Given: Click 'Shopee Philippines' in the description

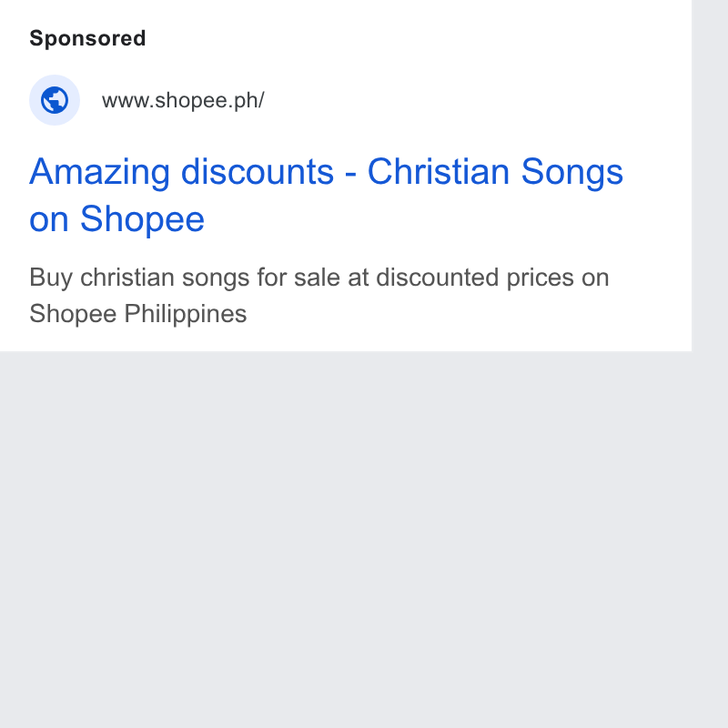Looking at the screenshot, I should [x=138, y=314].
